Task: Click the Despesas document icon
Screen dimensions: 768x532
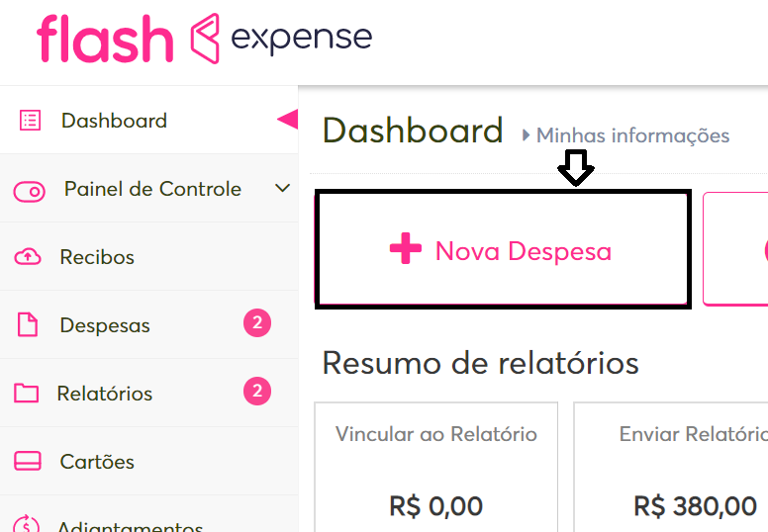Action: coord(27,325)
